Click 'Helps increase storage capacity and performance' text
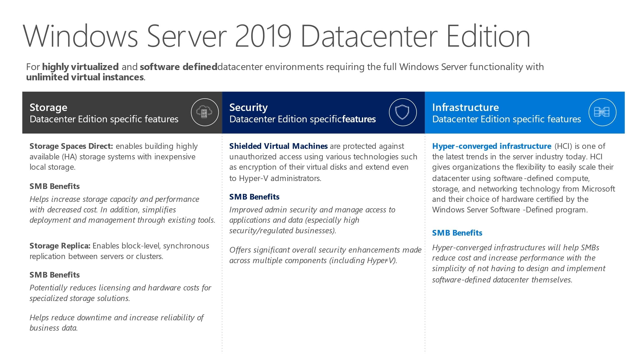The image size is (644, 362). click(114, 199)
